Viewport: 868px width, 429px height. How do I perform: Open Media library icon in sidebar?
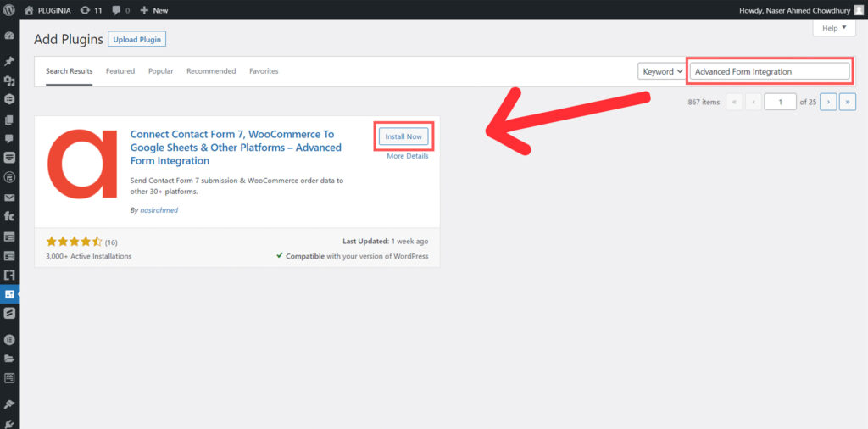(8, 81)
